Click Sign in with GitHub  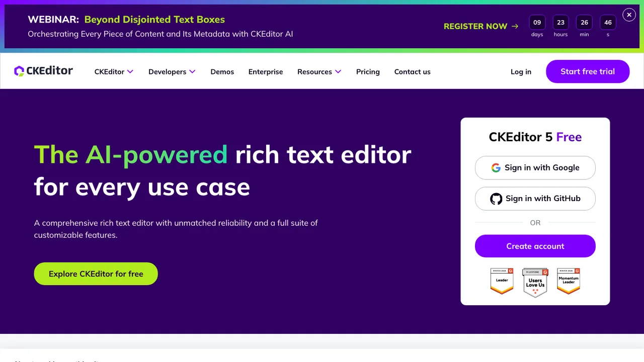(x=535, y=199)
